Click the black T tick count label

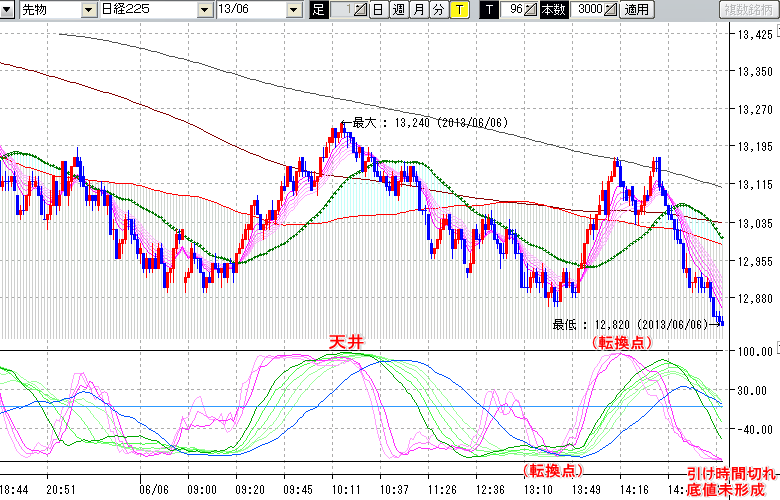point(490,10)
